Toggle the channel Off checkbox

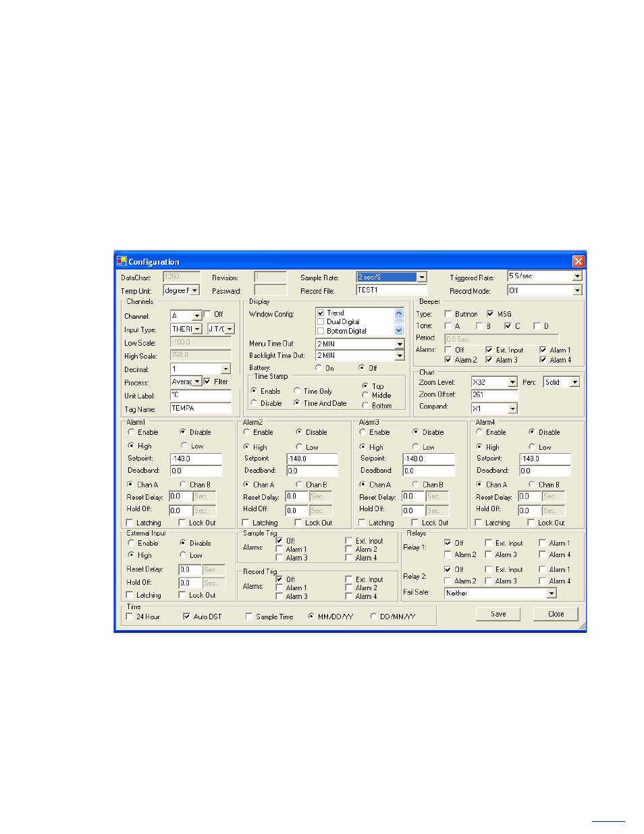207,314
